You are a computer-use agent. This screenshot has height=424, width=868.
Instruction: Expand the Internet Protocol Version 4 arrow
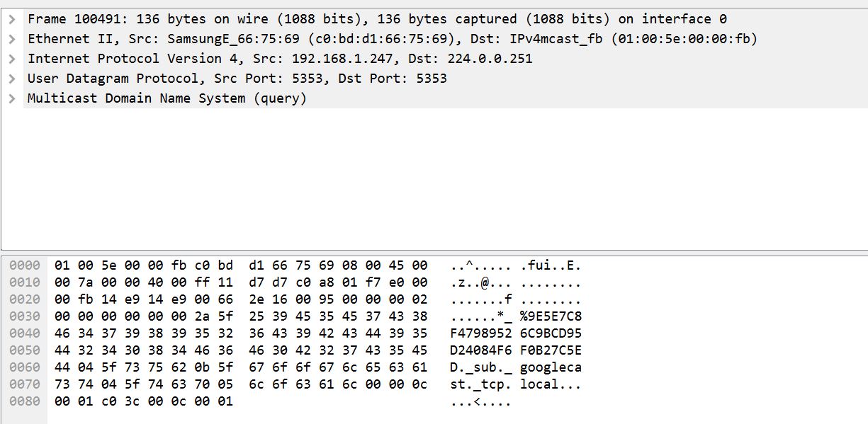[x=12, y=59]
